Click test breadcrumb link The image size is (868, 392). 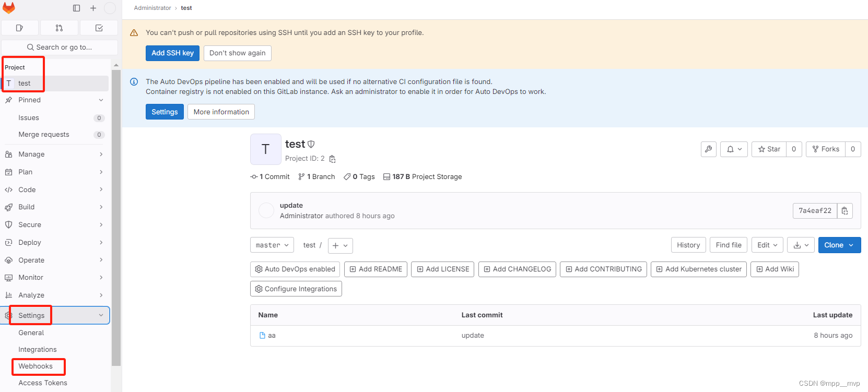click(186, 8)
